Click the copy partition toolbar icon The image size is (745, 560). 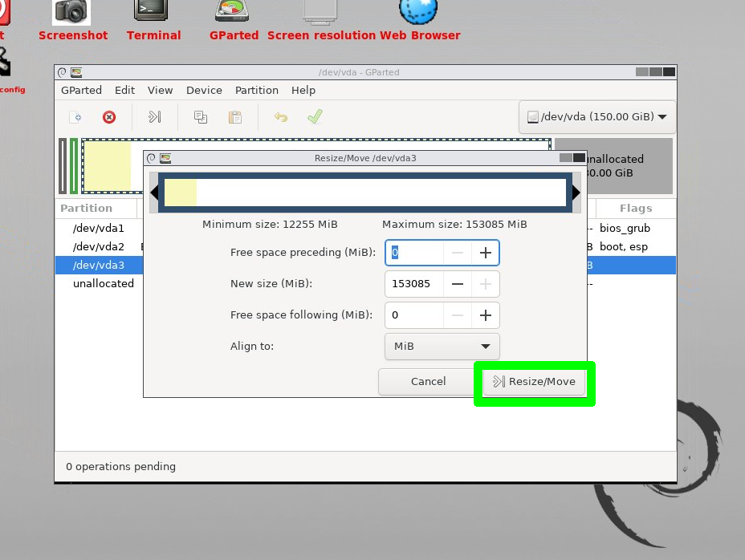(x=201, y=117)
